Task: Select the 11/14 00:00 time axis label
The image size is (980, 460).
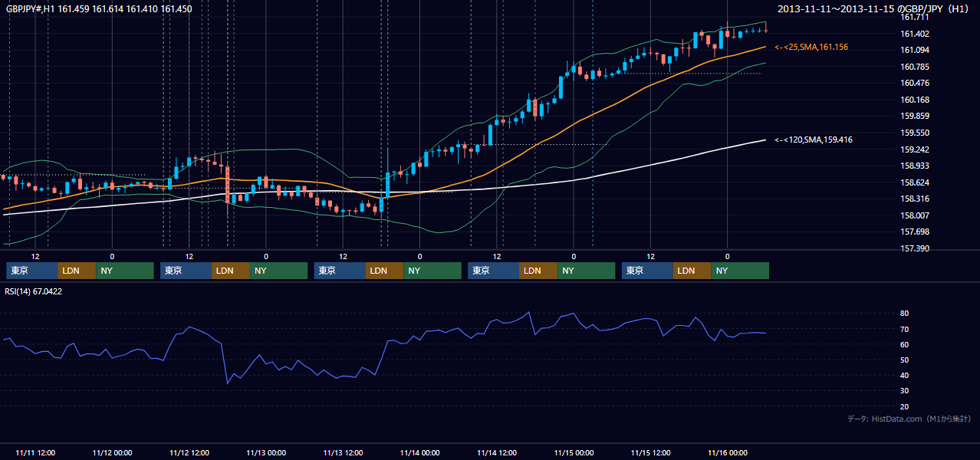Action: [419, 452]
